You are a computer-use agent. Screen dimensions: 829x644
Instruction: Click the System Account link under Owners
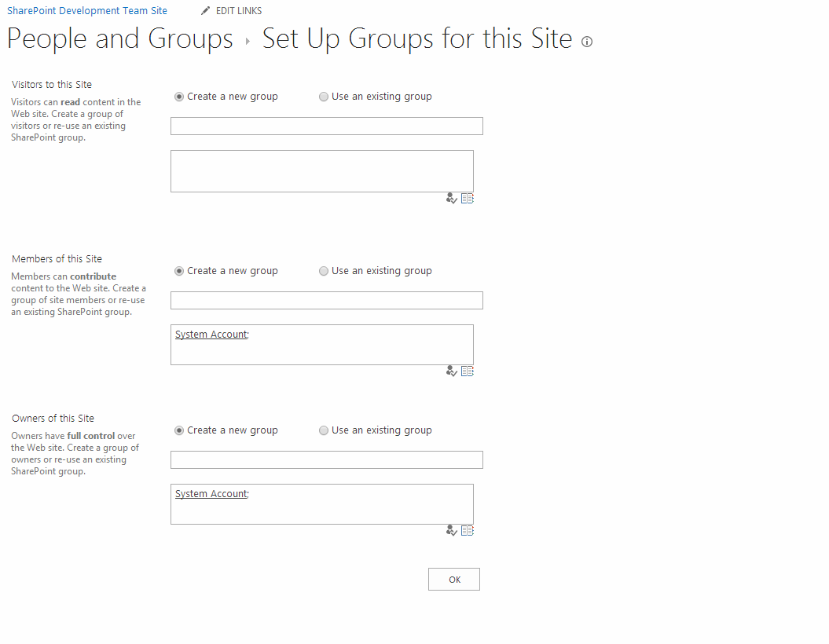[x=209, y=493]
